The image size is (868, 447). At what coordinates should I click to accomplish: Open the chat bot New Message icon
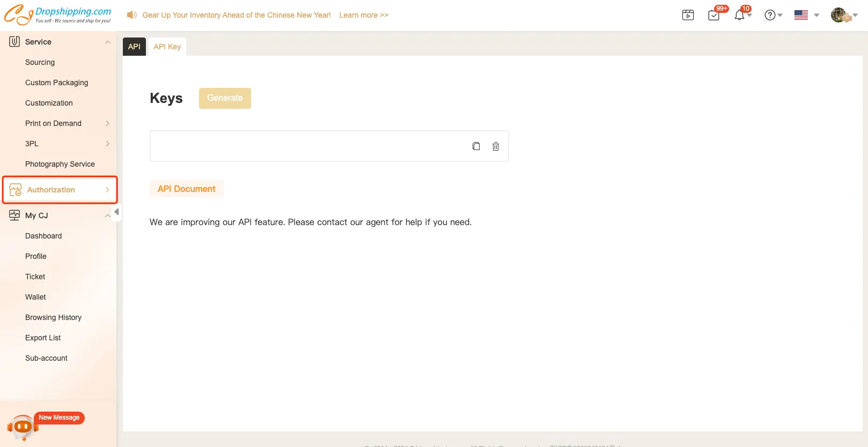click(x=23, y=427)
